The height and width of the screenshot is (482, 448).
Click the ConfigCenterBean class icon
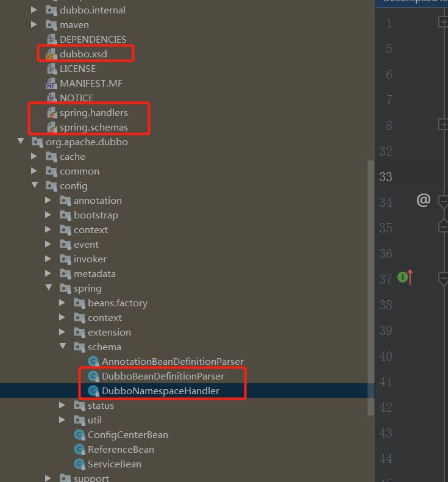[79, 435]
